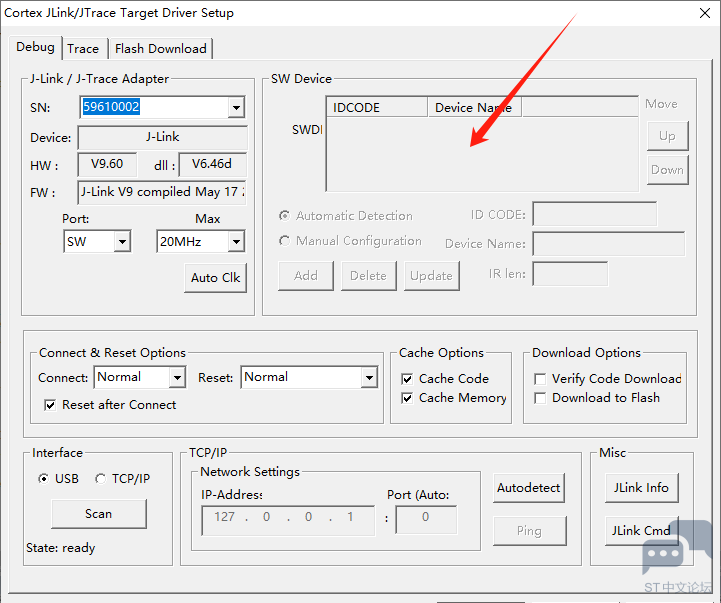721x603 pixels.
Task: Click the Port (Auto) field
Action: pos(426,520)
